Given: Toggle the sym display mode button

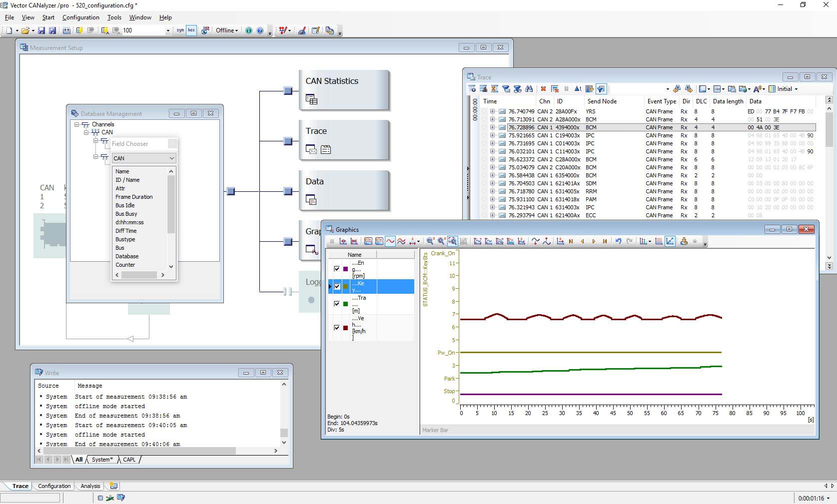Looking at the screenshot, I should (180, 30).
